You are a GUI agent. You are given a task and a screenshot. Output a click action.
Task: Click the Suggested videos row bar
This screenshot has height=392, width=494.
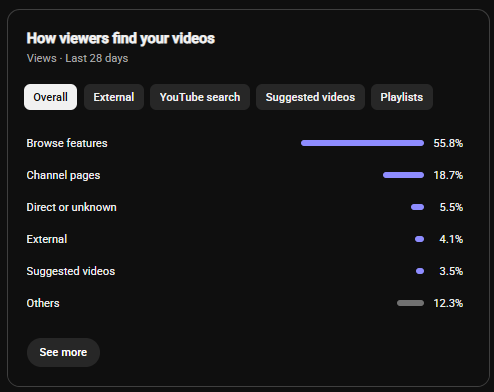coord(420,271)
